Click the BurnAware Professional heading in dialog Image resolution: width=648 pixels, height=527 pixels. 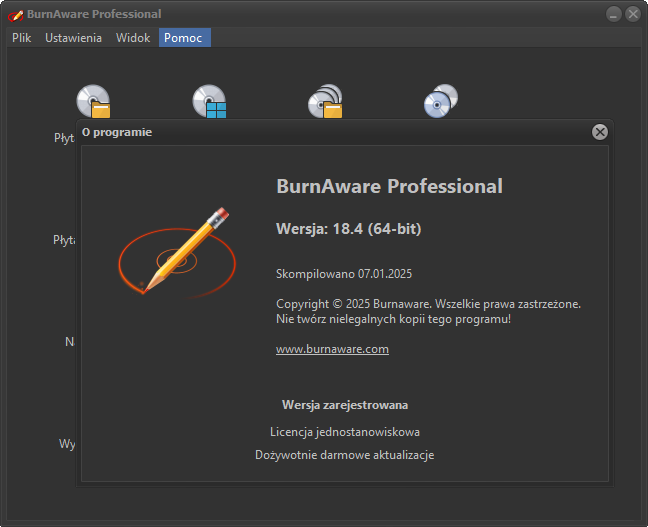[x=389, y=186]
